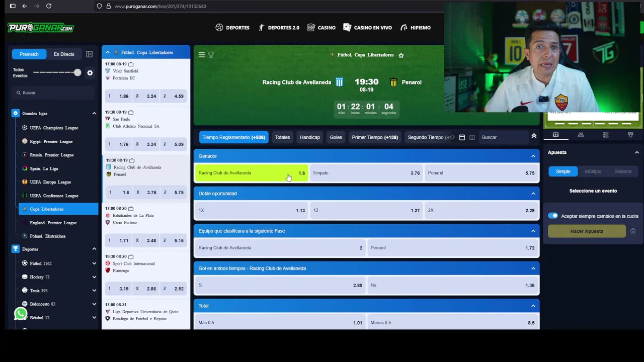Viewport: 644px width, 362px height.
Task: Open event filter settings gear
Action: pyautogui.click(x=90, y=73)
